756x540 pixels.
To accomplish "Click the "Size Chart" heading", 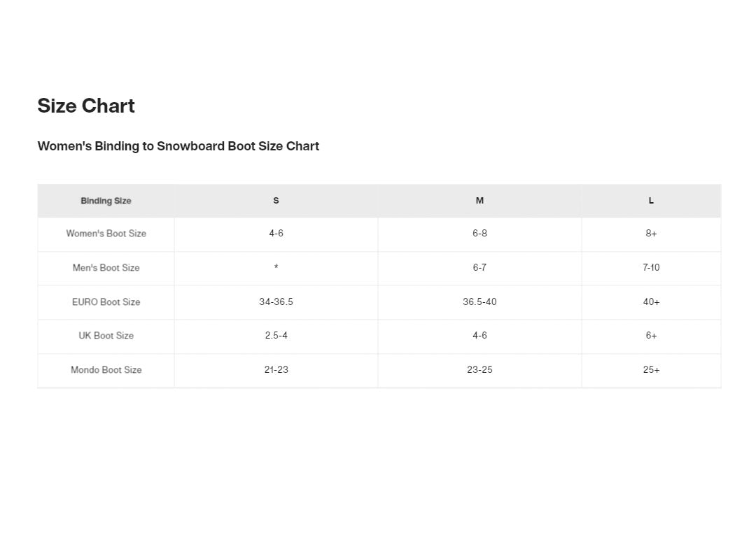I will [x=86, y=106].
